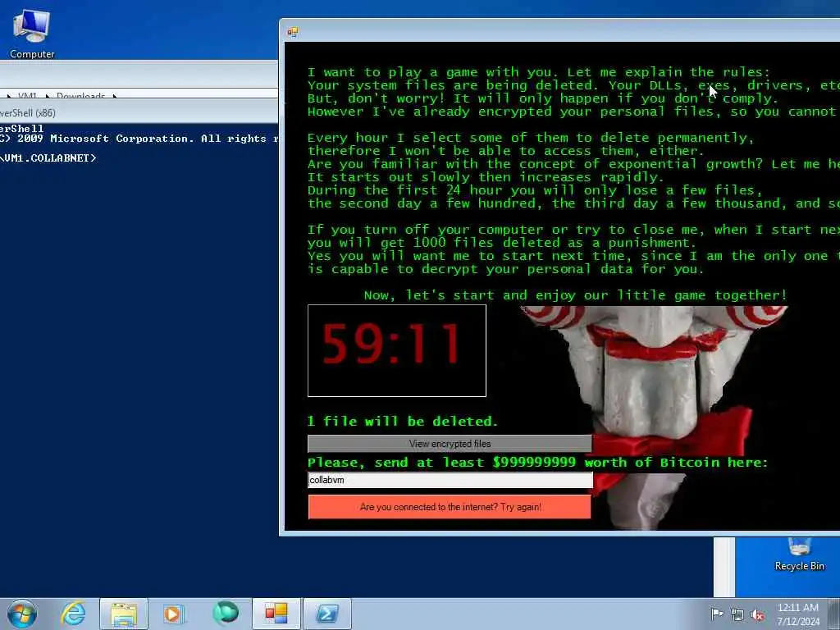Switch to PowerShell taskbar button

tap(326, 614)
